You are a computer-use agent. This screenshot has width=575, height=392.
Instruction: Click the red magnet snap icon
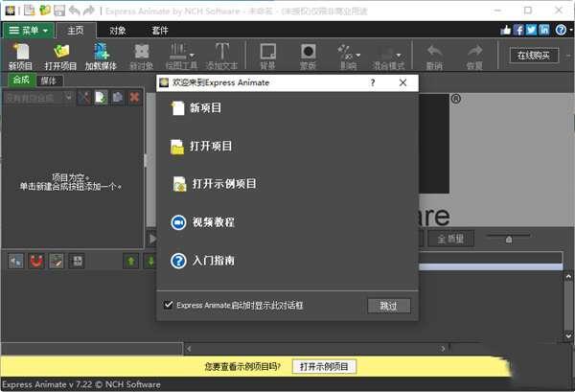(35, 260)
